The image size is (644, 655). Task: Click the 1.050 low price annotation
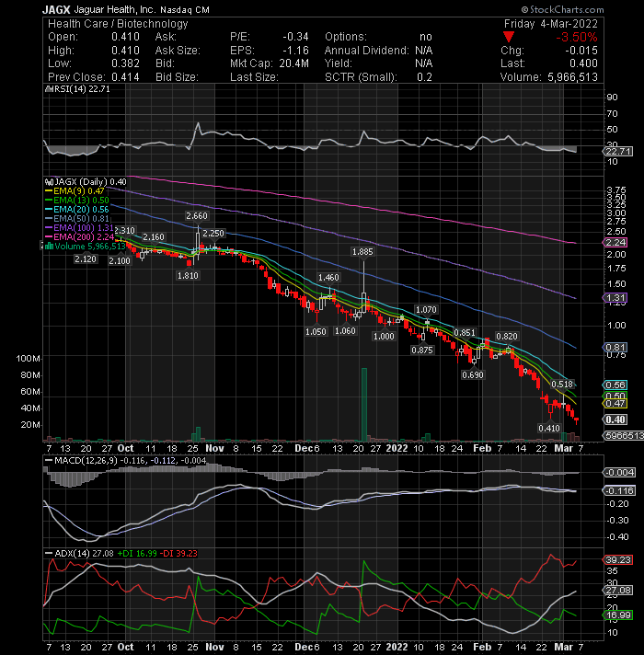click(316, 332)
